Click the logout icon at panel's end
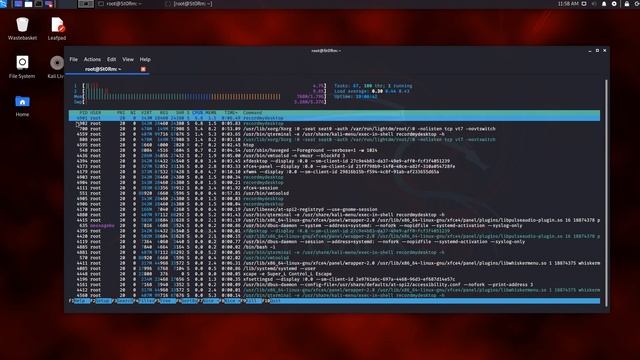This screenshot has height=360, width=640. (x=636, y=4)
